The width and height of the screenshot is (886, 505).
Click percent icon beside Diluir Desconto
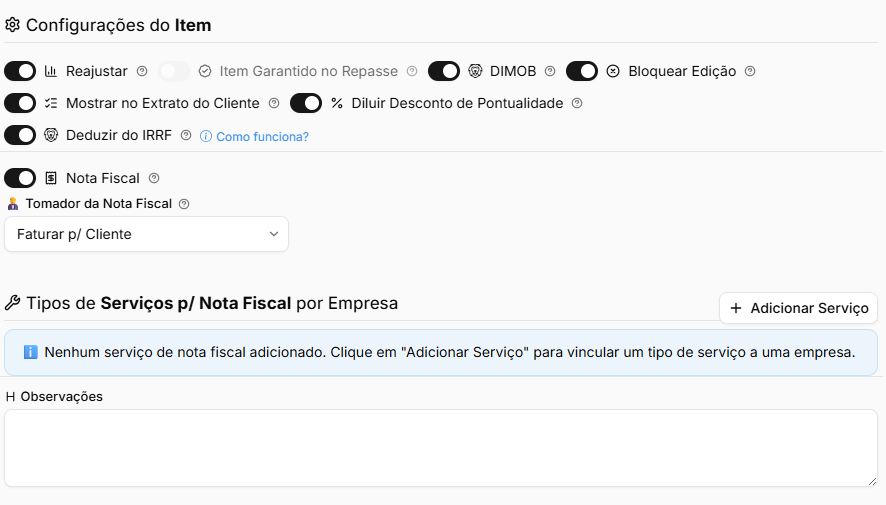tap(337, 103)
